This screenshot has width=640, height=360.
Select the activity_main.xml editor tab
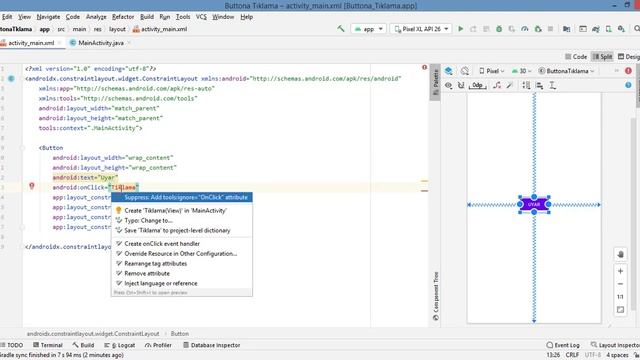(31, 43)
